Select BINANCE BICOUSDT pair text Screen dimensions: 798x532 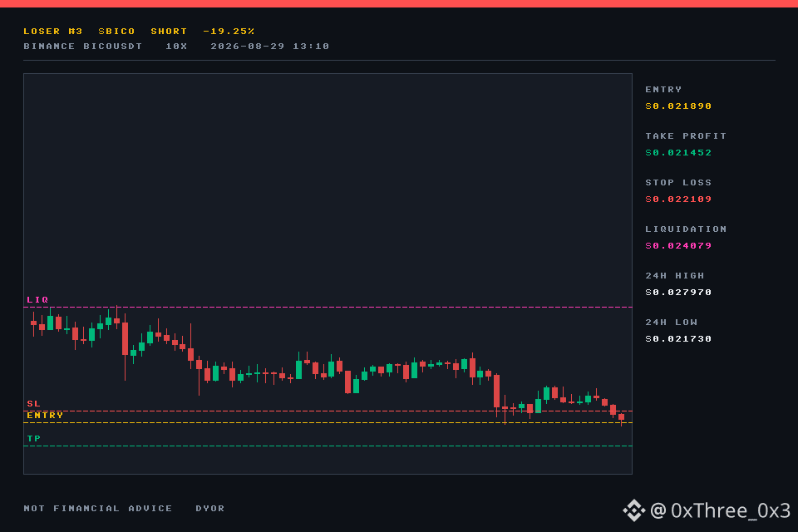[83, 47]
